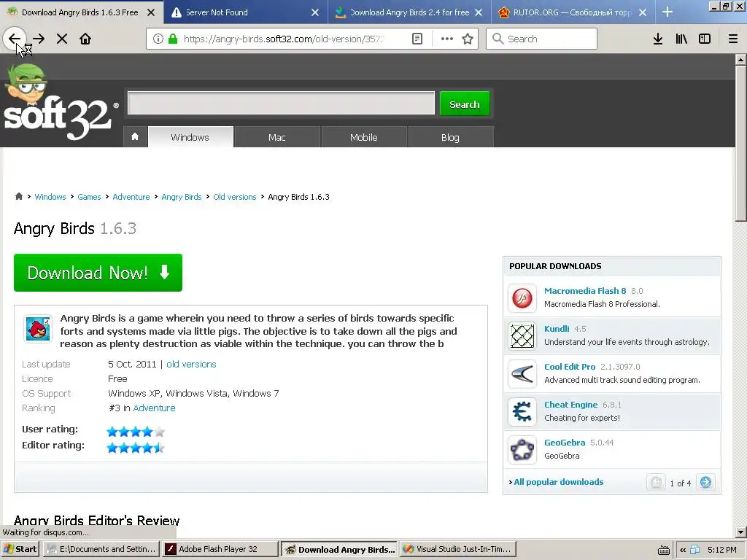Click previous popular downloads page arrow
The height and width of the screenshot is (560, 747).
click(x=656, y=483)
